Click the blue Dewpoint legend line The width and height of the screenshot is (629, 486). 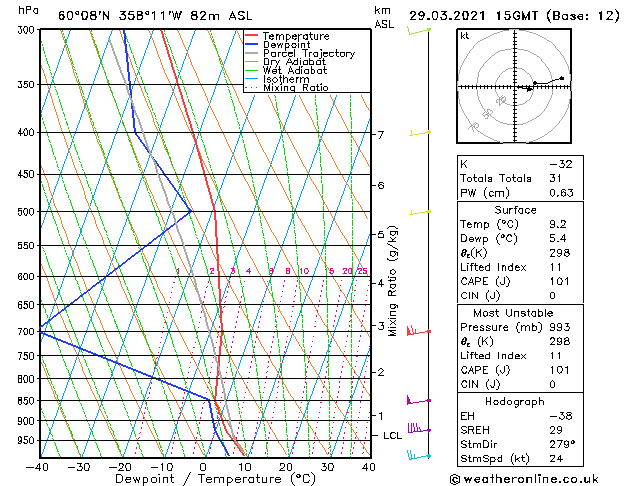[x=252, y=45]
